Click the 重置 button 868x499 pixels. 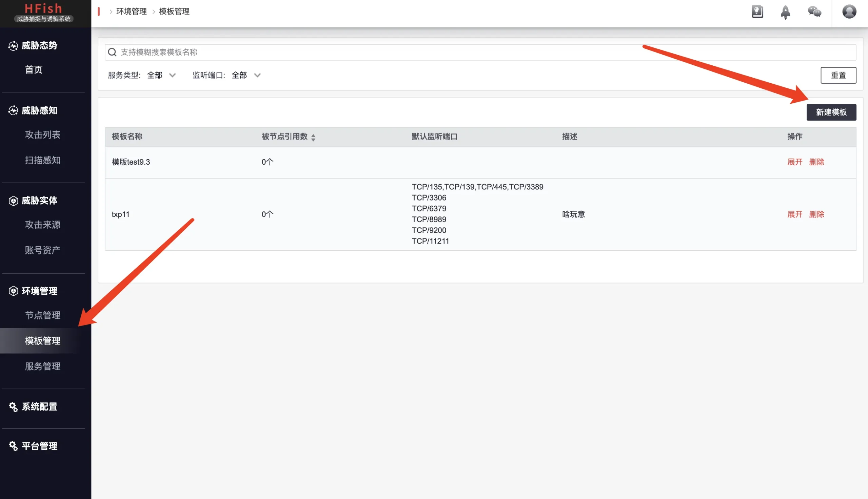pyautogui.click(x=838, y=75)
